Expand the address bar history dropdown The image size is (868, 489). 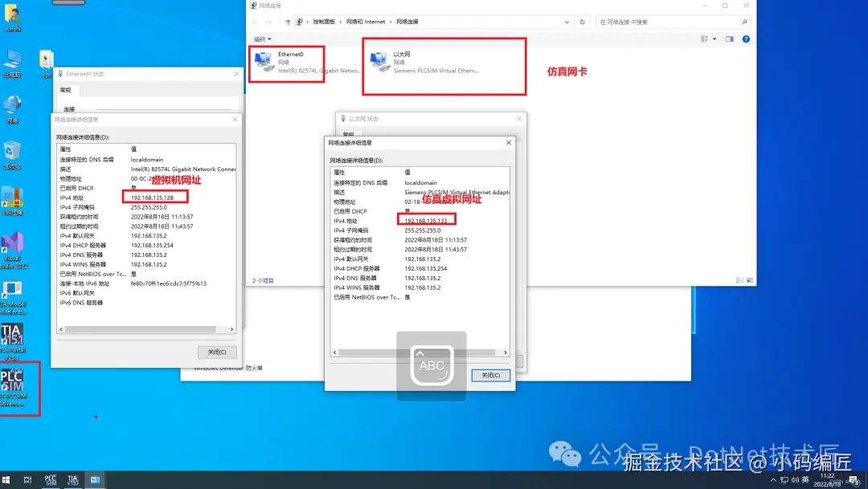click(567, 22)
